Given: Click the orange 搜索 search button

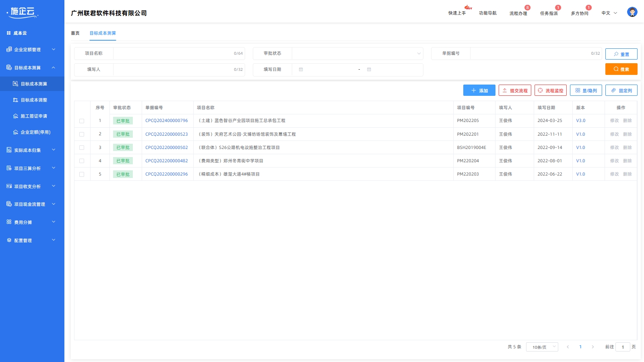Looking at the screenshot, I should (621, 69).
